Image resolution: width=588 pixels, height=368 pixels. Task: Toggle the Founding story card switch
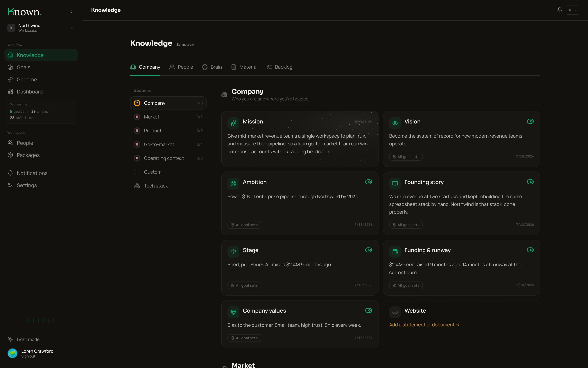click(530, 182)
